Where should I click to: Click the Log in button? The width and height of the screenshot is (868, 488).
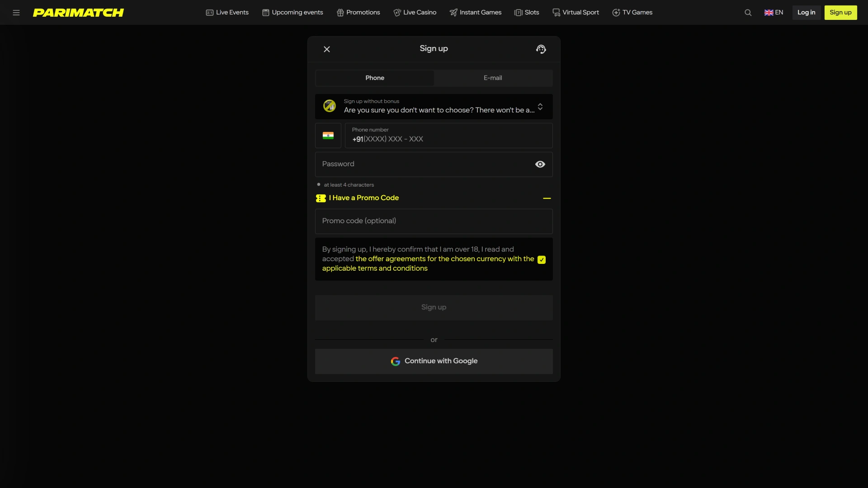click(807, 13)
